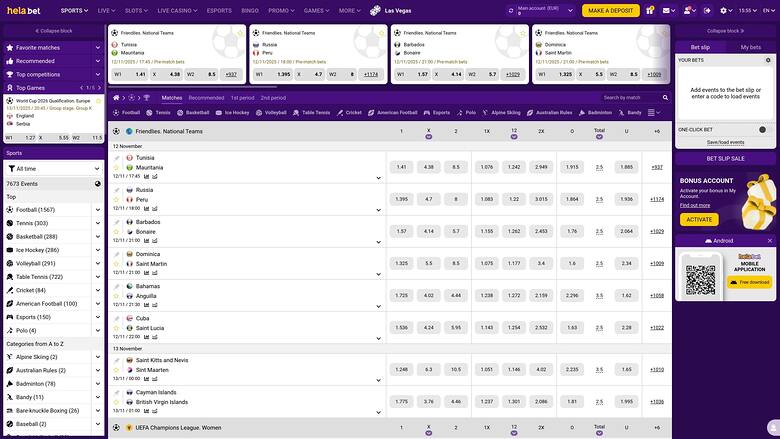
Task: Select Volleyball in sports icon bar
Action: coord(271,113)
